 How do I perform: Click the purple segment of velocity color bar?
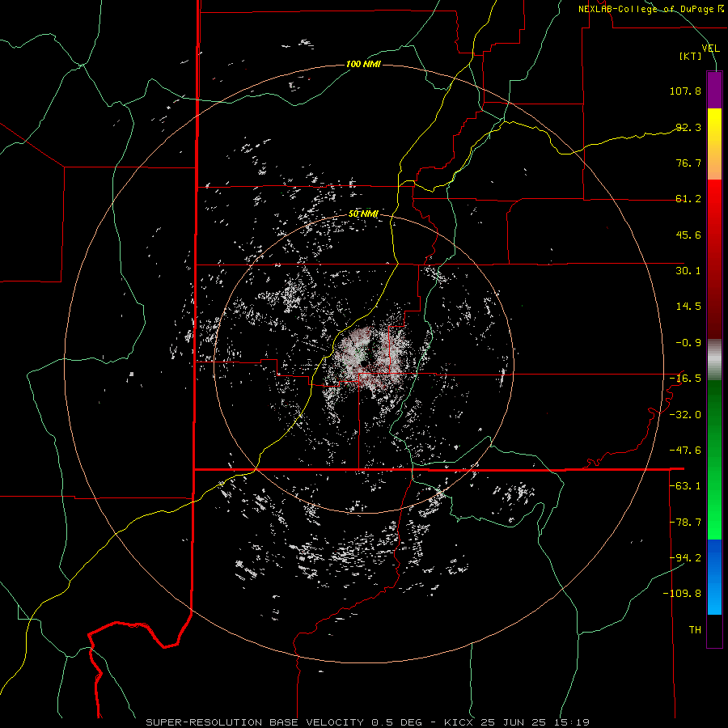[x=714, y=90]
